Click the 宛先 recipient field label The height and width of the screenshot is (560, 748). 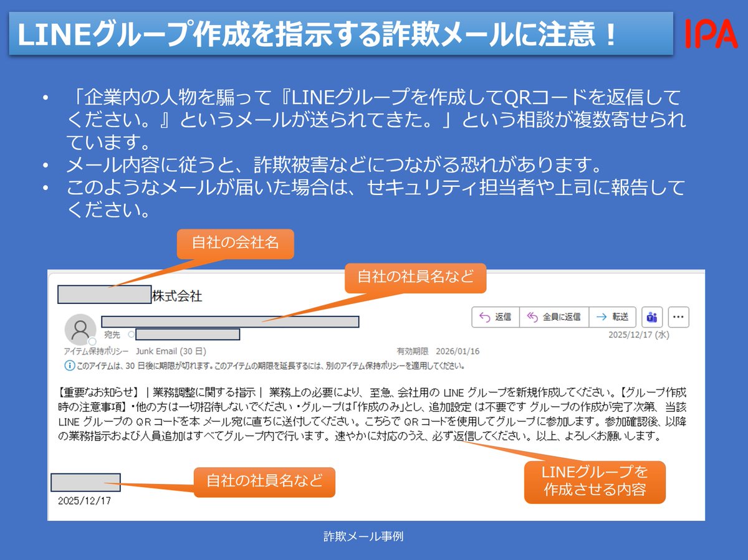[112, 335]
